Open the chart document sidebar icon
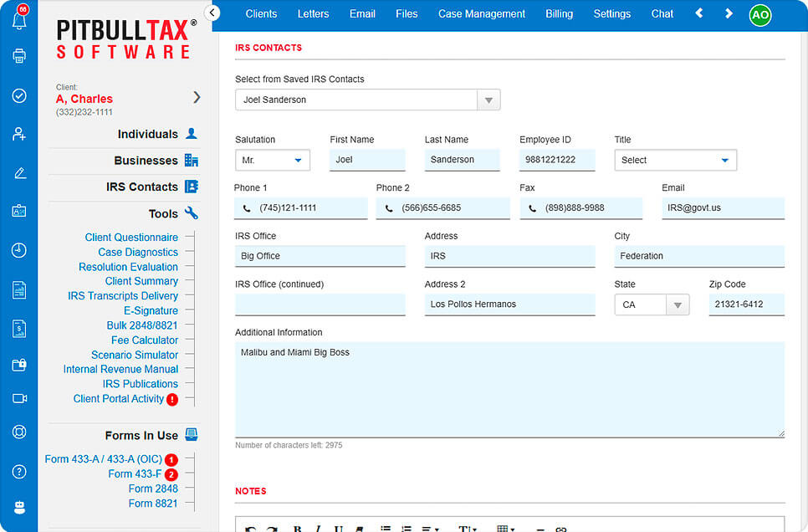 [19, 290]
